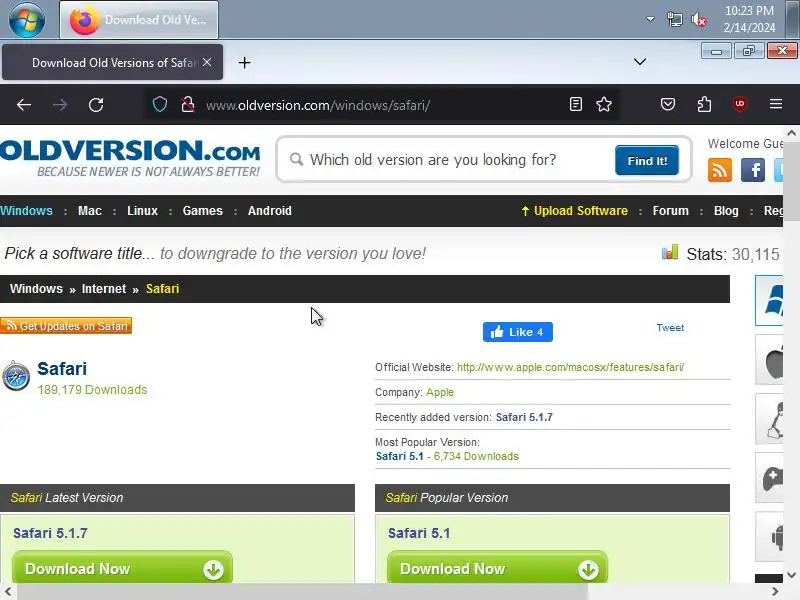
Task: Bookmark this page with star icon
Action: (x=604, y=105)
